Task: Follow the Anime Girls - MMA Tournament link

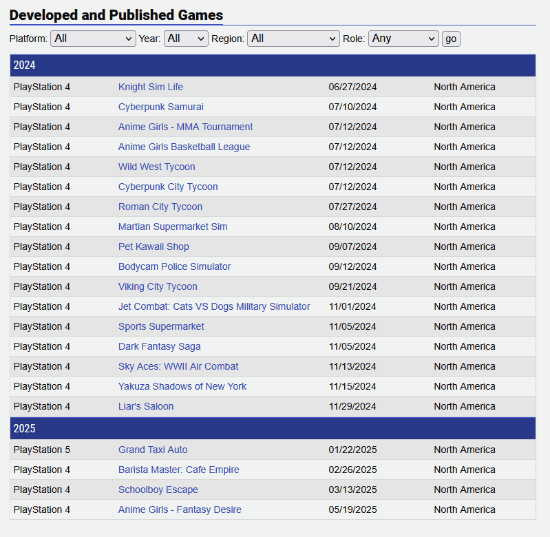Action: pyautogui.click(x=185, y=127)
